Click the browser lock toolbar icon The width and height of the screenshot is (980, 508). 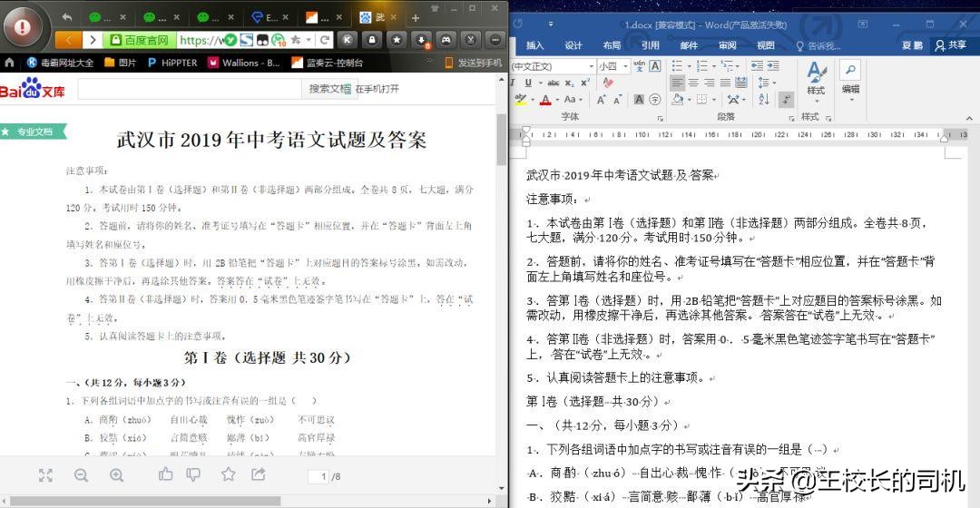tap(372, 40)
